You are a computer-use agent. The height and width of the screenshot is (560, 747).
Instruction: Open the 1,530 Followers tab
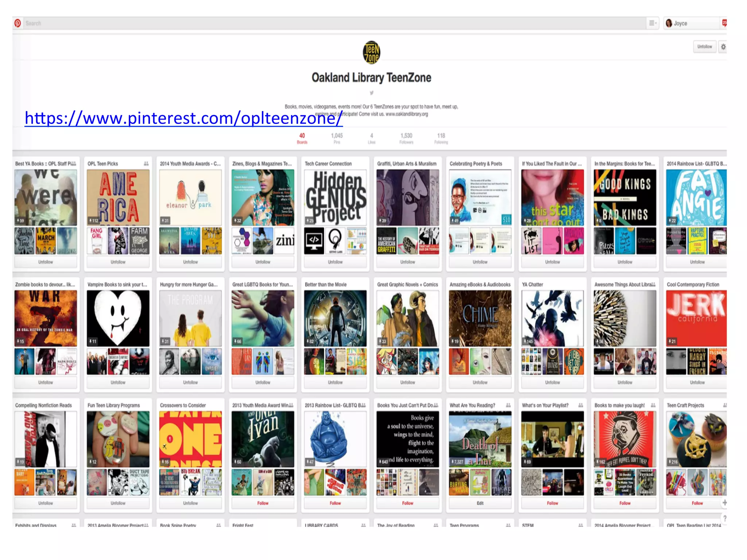click(x=406, y=138)
